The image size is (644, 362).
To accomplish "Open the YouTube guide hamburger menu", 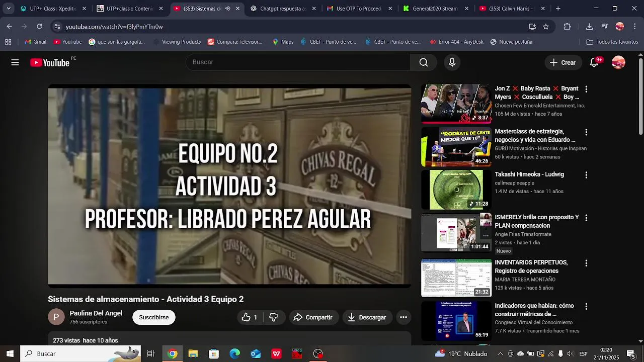I will pyautogui.click(x=15, y=62).
